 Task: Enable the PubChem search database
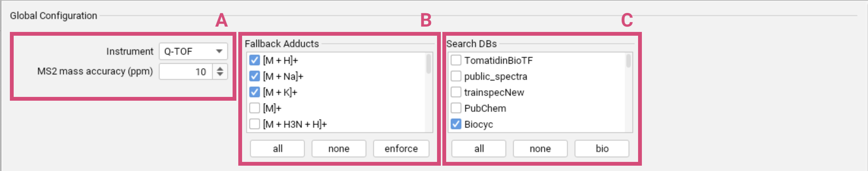tap(456, 108)
